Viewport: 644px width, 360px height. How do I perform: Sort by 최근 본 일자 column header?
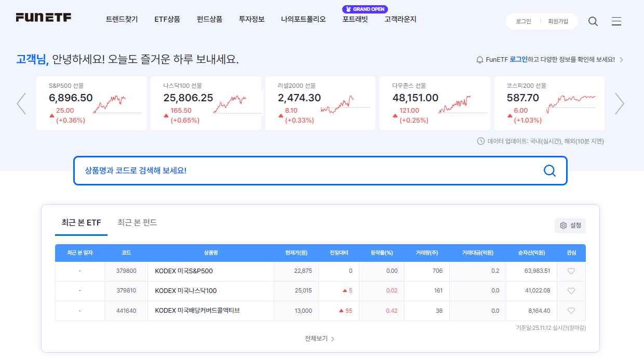coord(80,253)
